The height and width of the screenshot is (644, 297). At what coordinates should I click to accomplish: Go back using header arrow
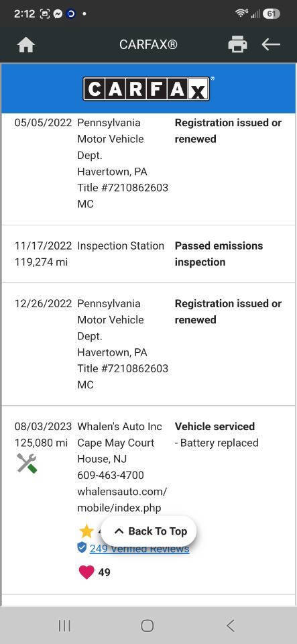click(x=271, y=44)
